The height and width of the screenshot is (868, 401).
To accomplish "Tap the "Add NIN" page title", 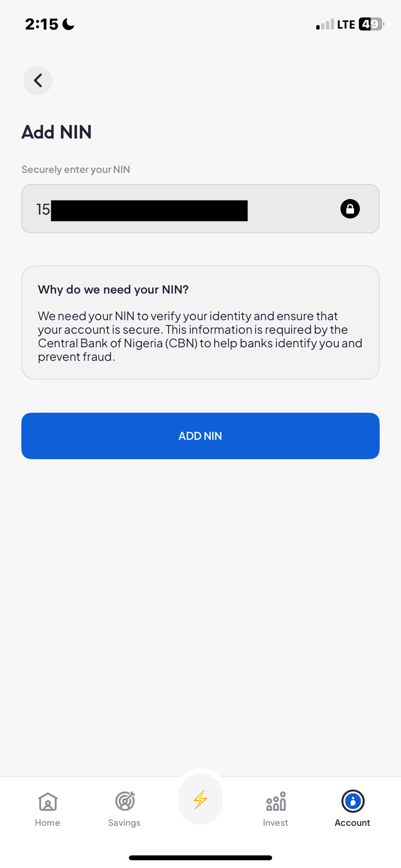I will tap(57, 132).
